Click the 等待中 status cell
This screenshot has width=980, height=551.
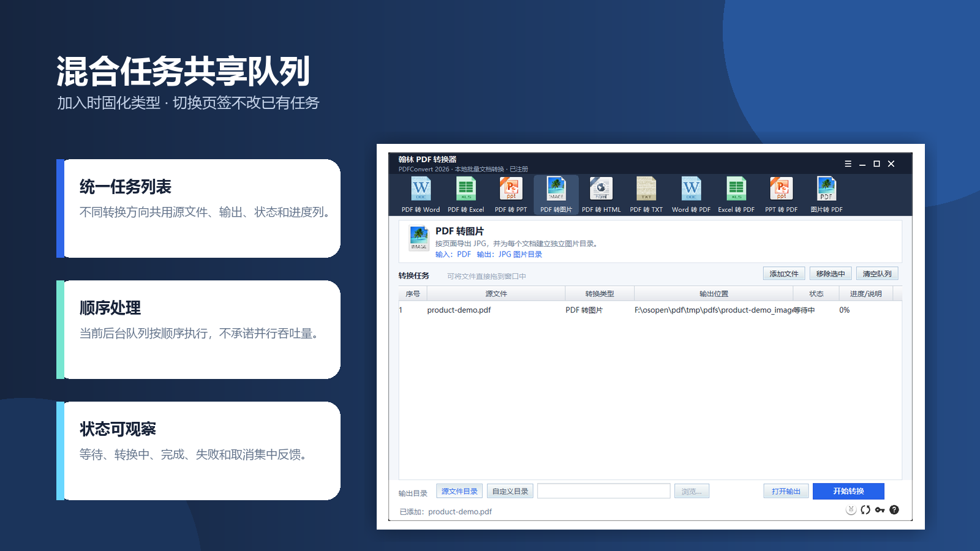(804, 310)
